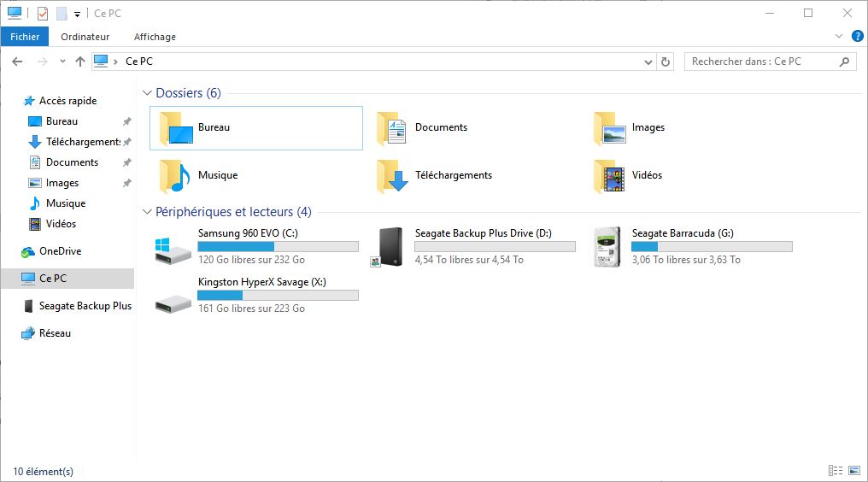Unpin Bureau from quick access sidebar
The width and height of the screenshot is (868, 482).
(x=126, y=121)
